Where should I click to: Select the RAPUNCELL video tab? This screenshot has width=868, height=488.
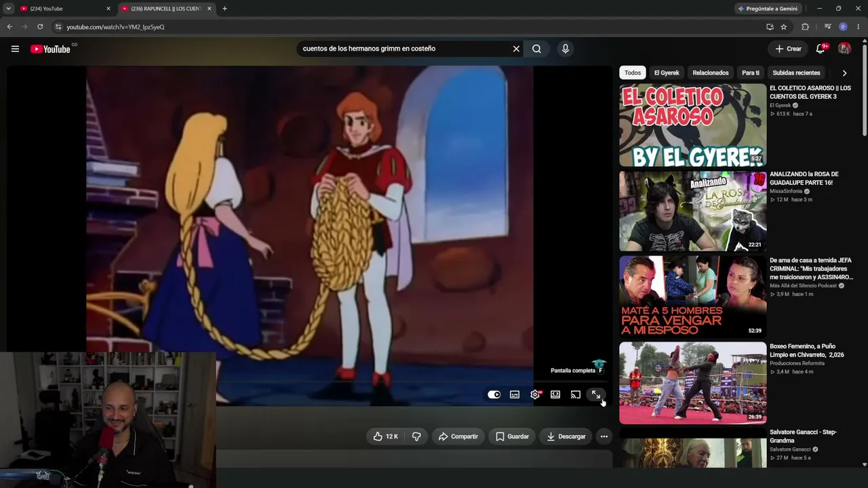(x=167, y=9)
